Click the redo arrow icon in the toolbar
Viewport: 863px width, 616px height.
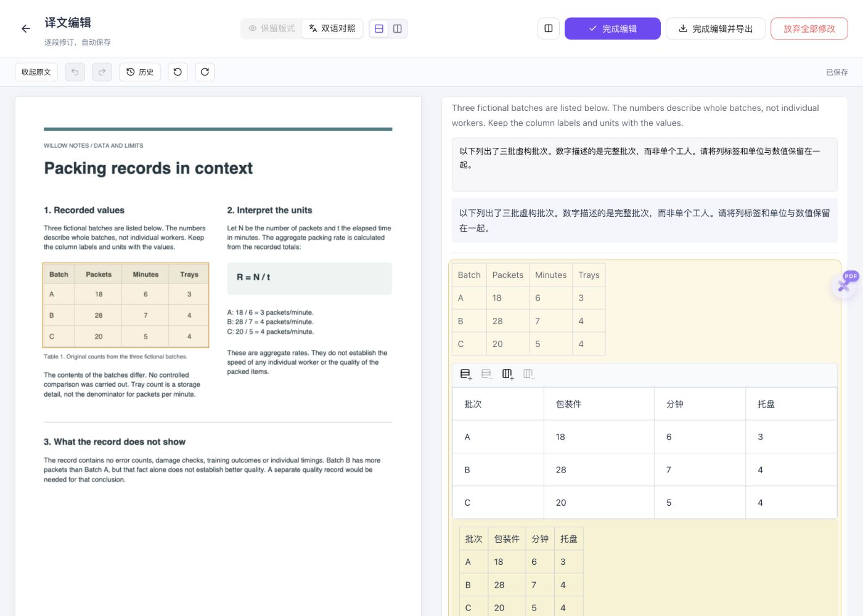click(102, 72)
